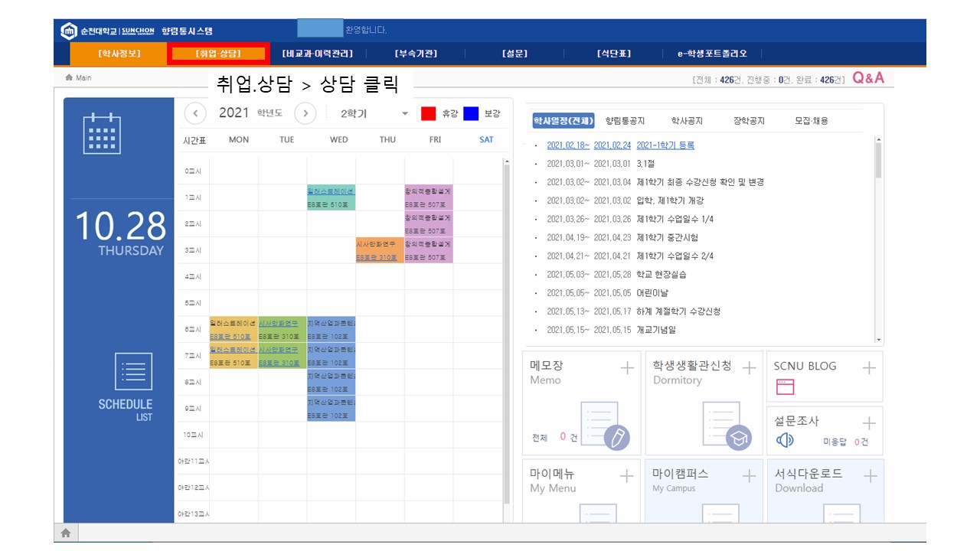Click the SCNU BLOG plus icon
980x551 pixels.
tap(869, 368)
